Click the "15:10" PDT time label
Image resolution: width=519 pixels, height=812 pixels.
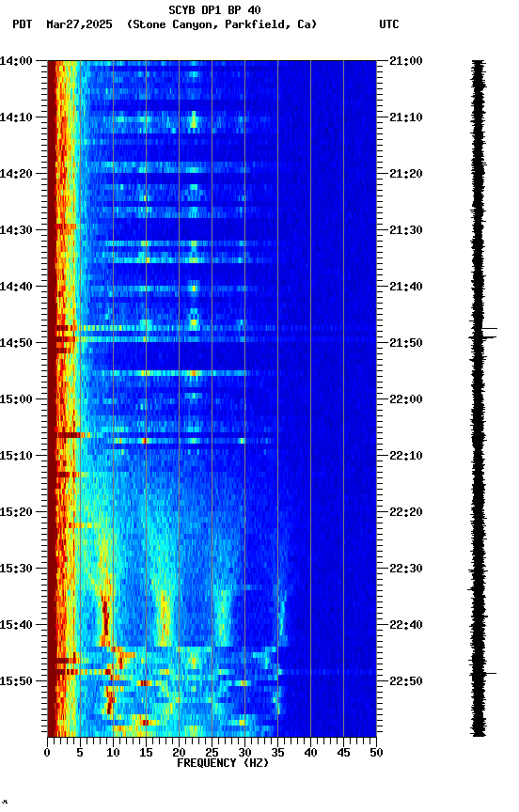(x=16, y=456)
